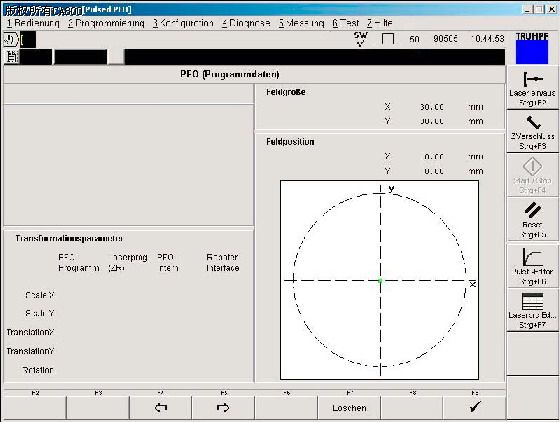The image size is (560, 422).
Task: Open the laser table list icon
Action: tap(532, 310)
